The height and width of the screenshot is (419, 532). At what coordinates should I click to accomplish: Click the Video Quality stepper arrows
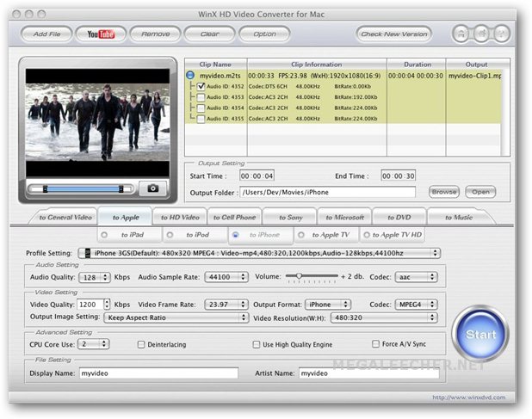coord(107,304)
